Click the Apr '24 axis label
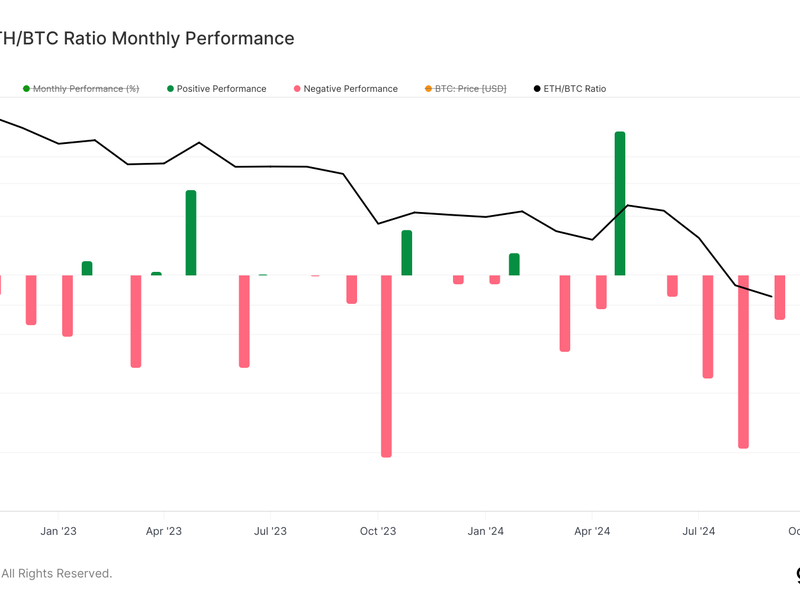The image size is (800, 600). coord(595,531)
